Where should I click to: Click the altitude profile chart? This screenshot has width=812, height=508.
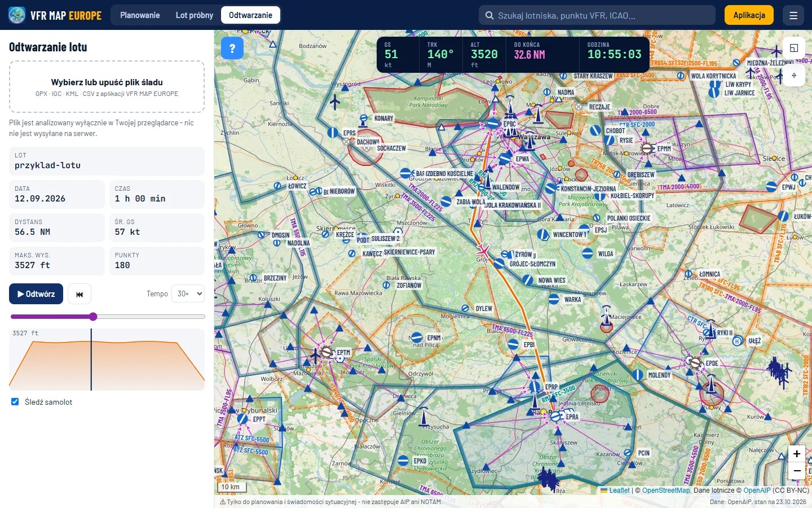point(107,360)
